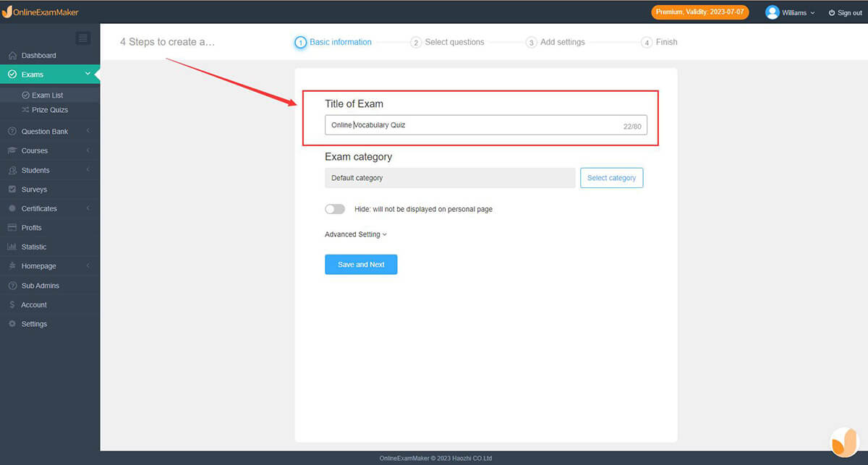Select the Question Bank sidebar icon
Viewport: 868px width, 465px height.
45,131
